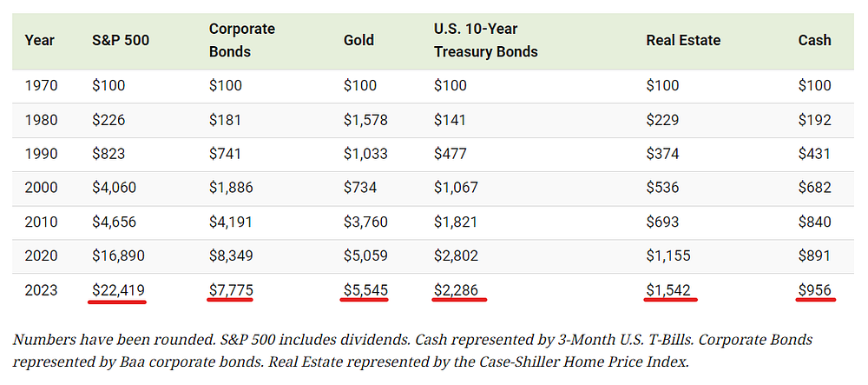This screenshot has width=868, height=385.
Task: Click the italic footnote about rounded numbers
Action: (x=412, y=351)
